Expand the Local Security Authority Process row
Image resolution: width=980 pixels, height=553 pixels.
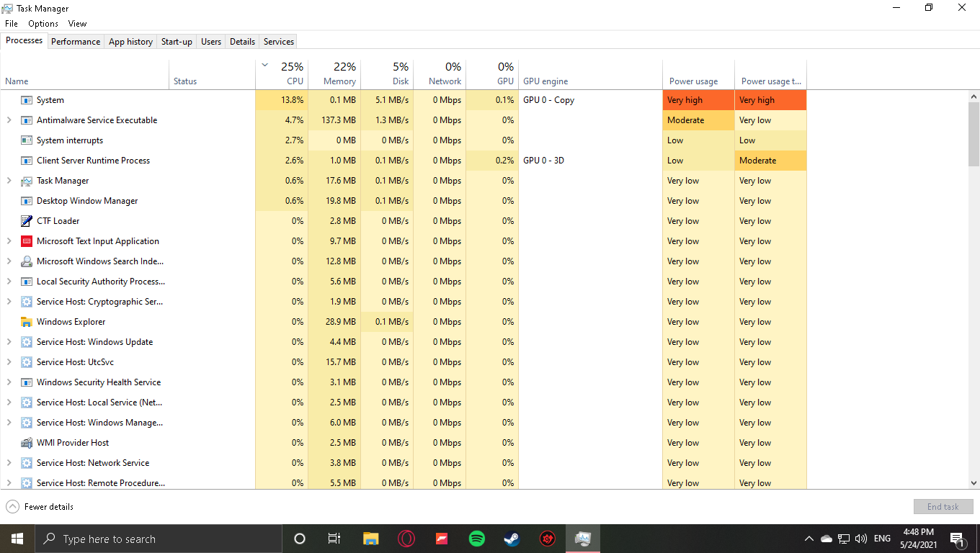[9, 282]
